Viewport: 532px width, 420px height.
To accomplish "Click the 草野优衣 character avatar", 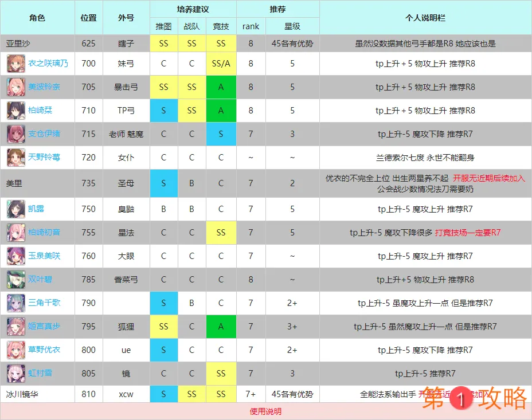I will 16,350.
